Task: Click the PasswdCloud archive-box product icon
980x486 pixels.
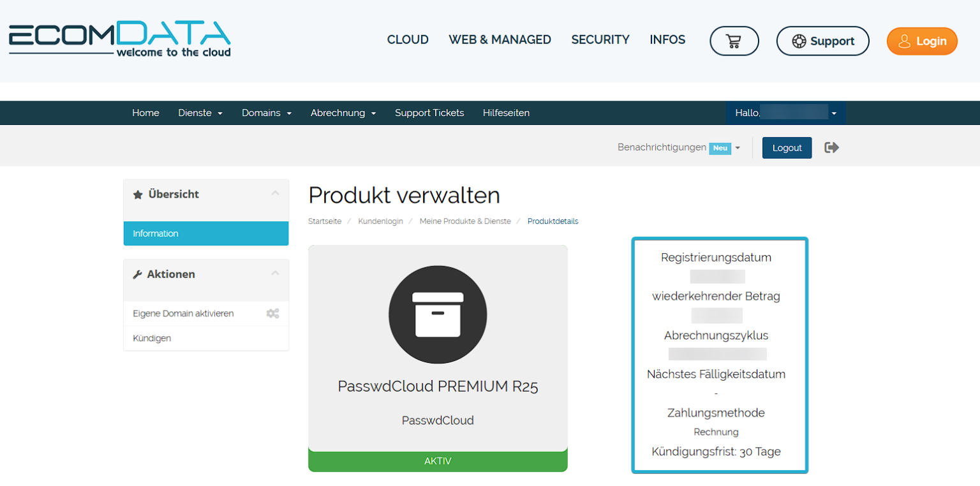Action: point(438,314)
